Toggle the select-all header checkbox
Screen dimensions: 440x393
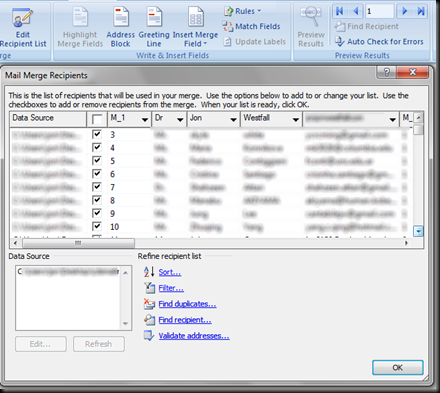97,119
